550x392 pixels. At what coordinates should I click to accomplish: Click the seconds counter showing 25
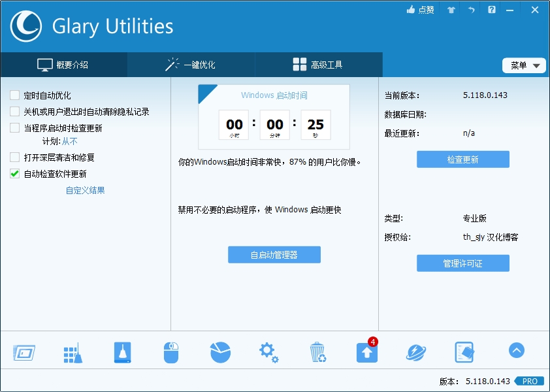pyautogui.click(x=315, y=125)
